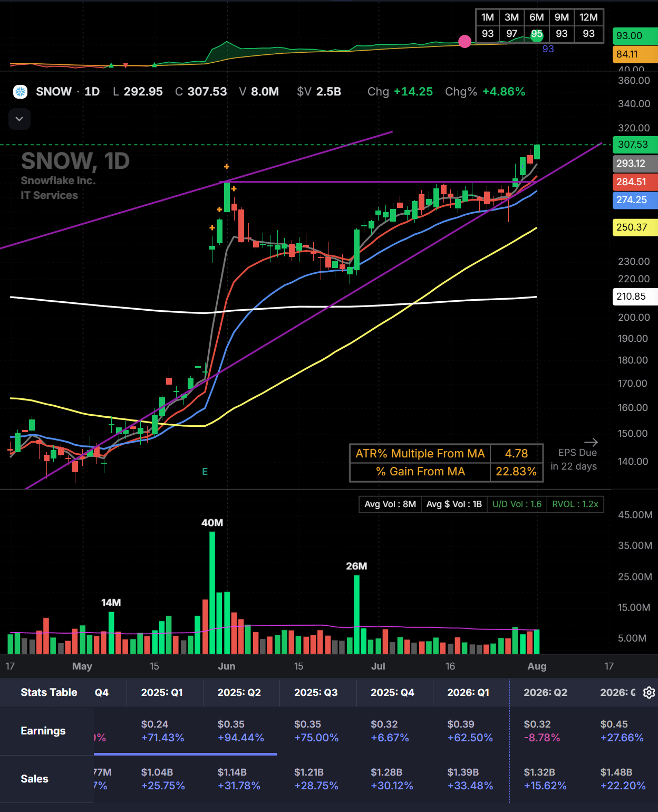Click the 2026: Q2 earnings -8.78% cell
This screenshot has width=658, height=812.
coord(542,738)
